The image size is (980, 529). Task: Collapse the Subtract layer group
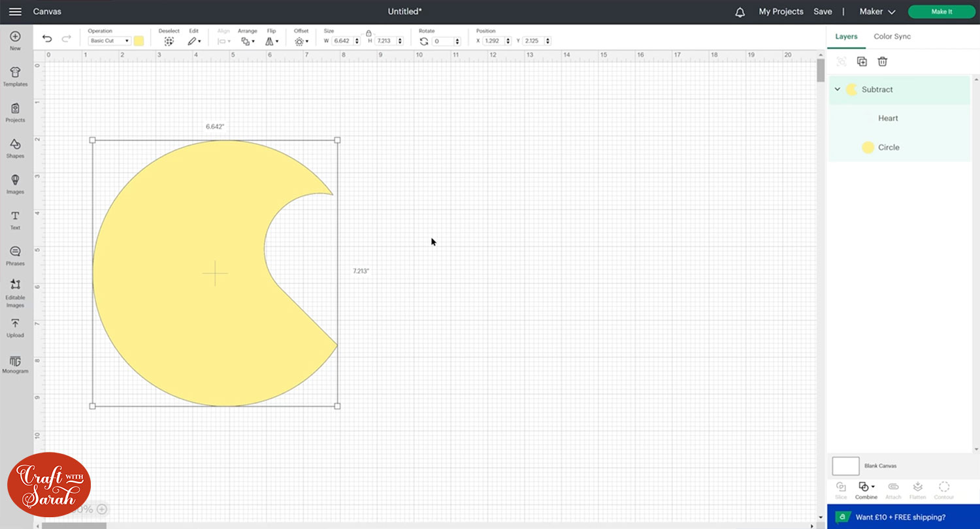pyautogui.click(x=838, y=89)
